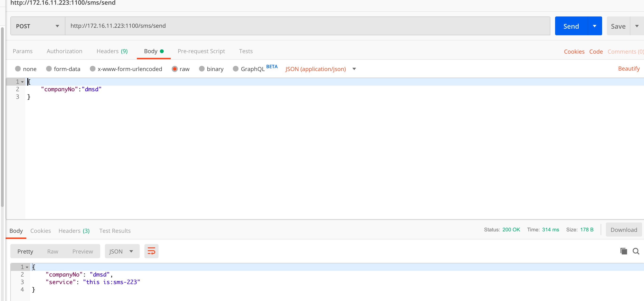Open the Test Results tab
This screenshot has height=301, width=644.
point(115,230)
